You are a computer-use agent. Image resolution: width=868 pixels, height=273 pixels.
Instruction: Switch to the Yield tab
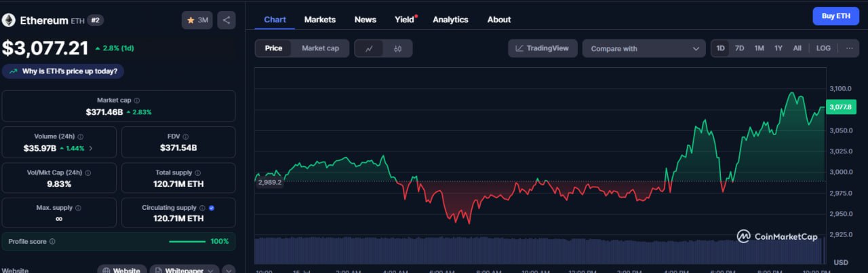(x=405, y=19)
